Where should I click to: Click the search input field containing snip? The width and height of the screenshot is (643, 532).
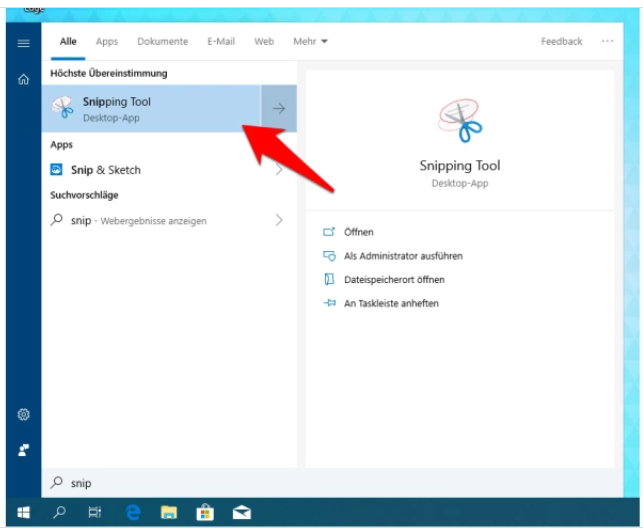[x=332, y=483]
